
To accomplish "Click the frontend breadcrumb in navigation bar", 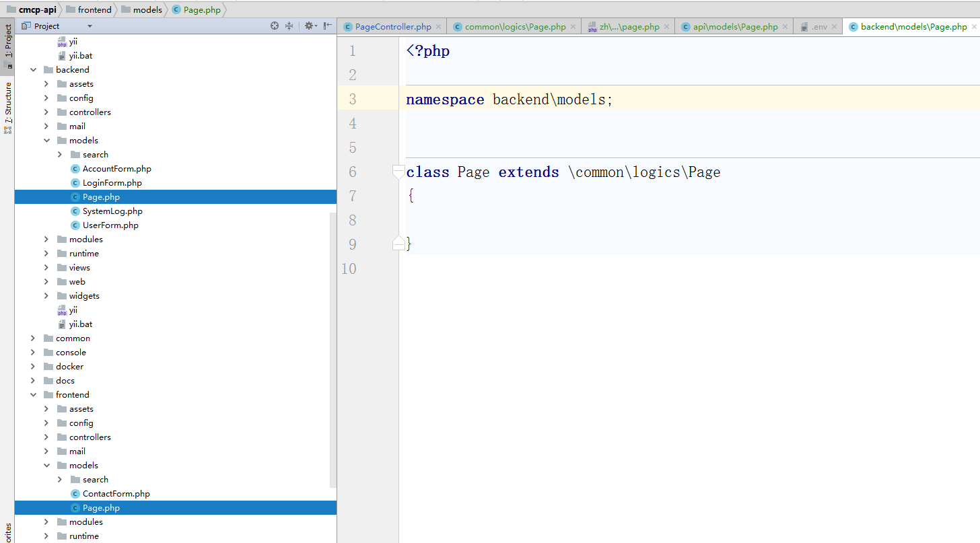I will tap(94, 10).
